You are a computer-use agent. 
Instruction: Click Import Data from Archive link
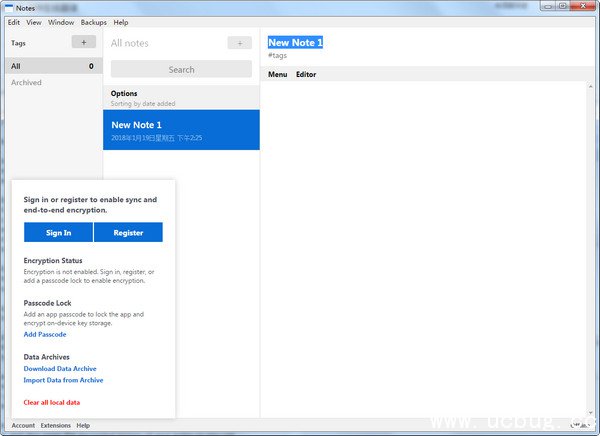coord(63,380)
